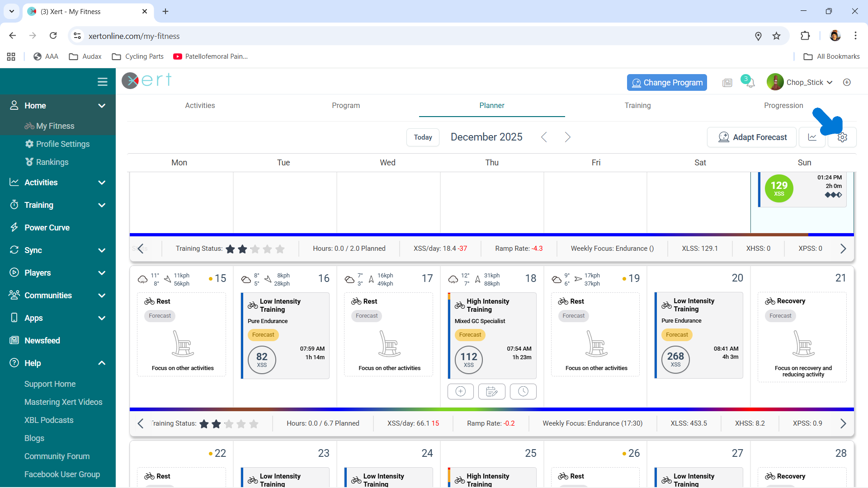Go to previous month arrow
Viewport: 868px width, 488px height.
tap(544, 137)
